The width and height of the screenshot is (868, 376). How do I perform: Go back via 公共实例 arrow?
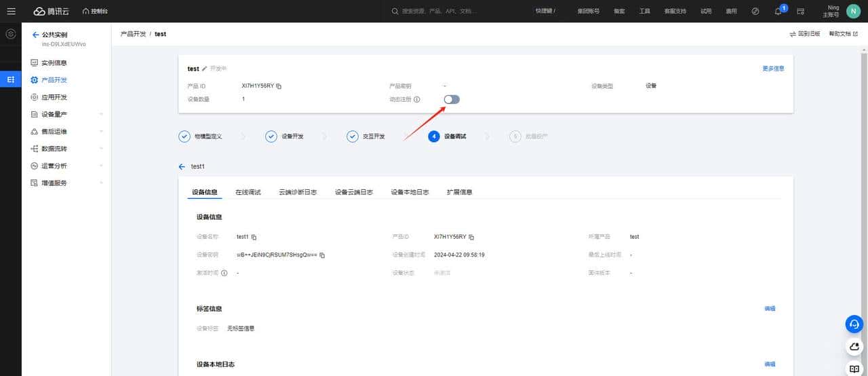coord(35,35)
